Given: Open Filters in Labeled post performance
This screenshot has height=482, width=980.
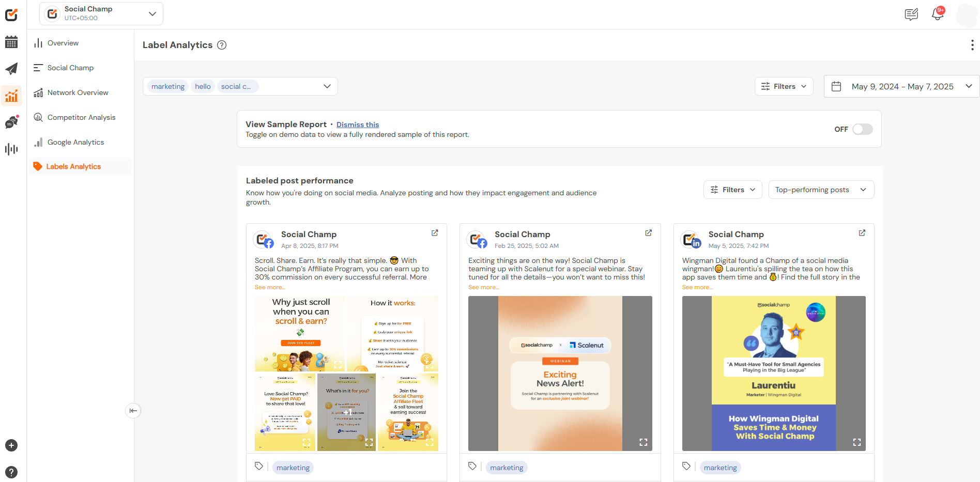Looking at the screenshot, I should coord(733,190).
